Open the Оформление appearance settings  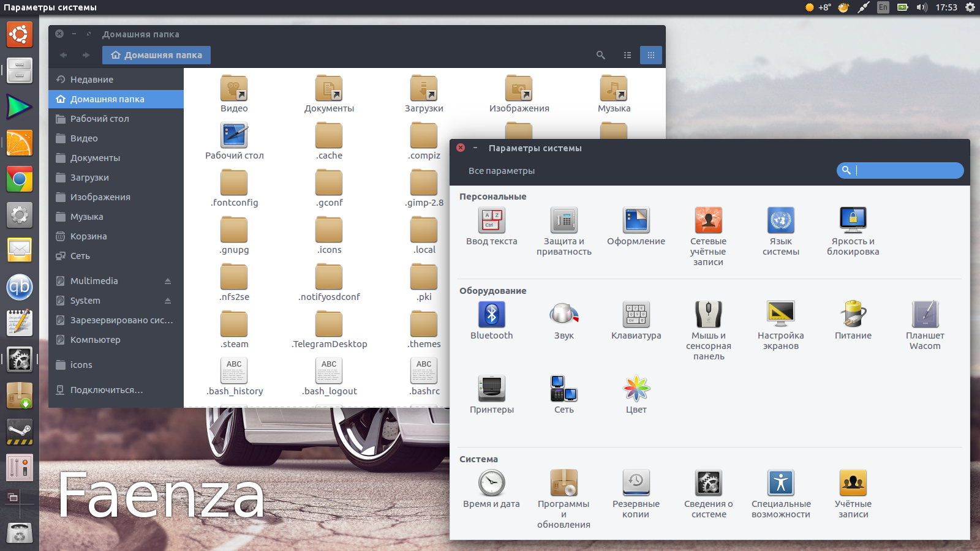tap(636, 220)
